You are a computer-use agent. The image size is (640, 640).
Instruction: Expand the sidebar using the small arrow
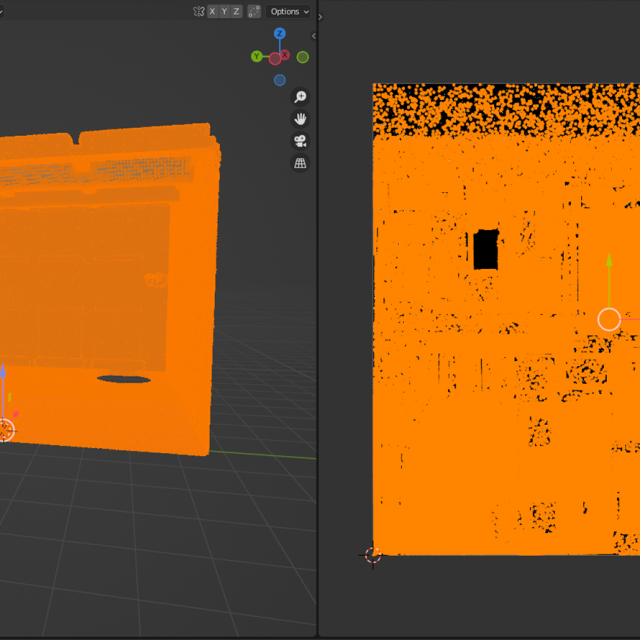click(x=314, y=36)
